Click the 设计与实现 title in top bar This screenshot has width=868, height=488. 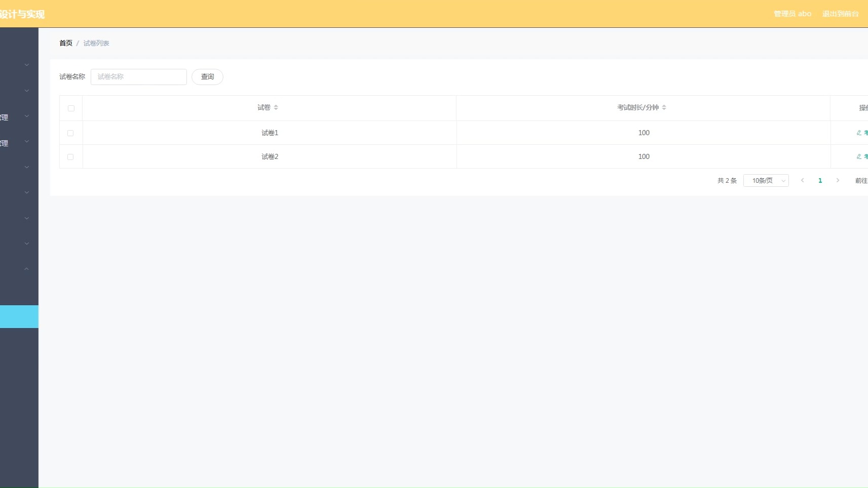click(22, 14)
